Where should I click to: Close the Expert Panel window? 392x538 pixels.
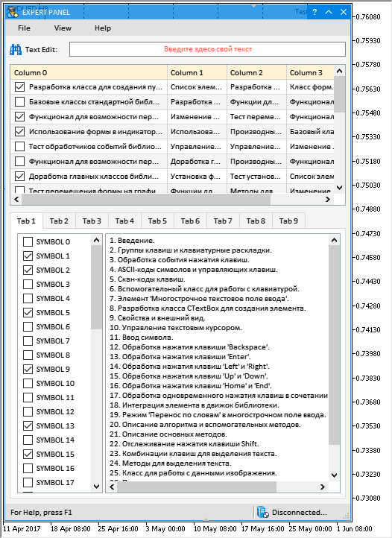coord(344,12)
